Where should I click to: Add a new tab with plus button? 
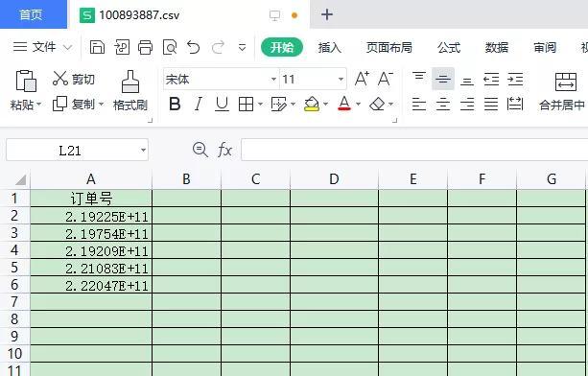pos(327,14)
